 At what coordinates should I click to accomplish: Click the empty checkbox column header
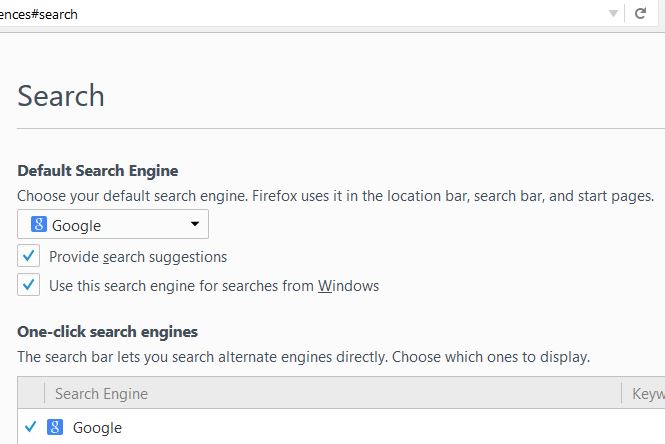coord(30,393)
